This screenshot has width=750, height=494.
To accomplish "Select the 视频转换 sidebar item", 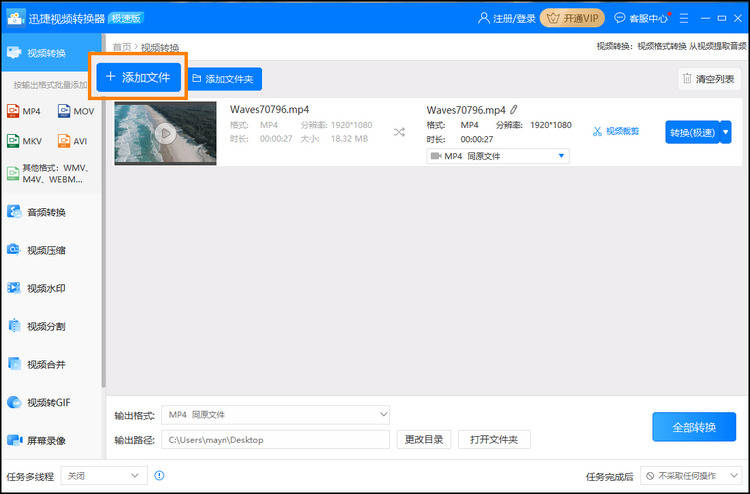I will pos(50,53).
